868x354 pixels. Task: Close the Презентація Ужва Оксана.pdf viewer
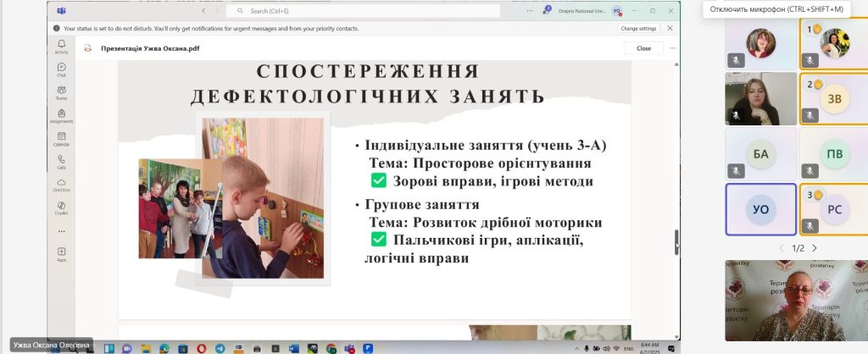coord(644,48)
